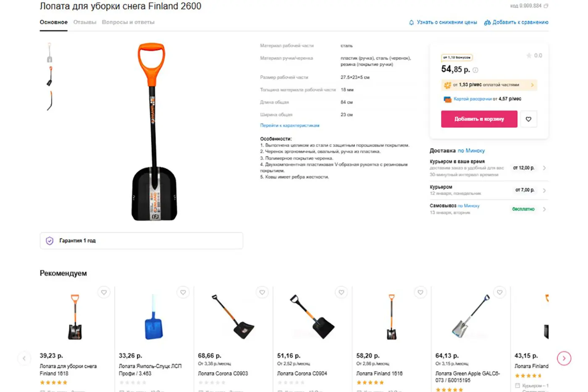Click Добавить в корзину button
The image size is (588, 392).
point(479,119)
